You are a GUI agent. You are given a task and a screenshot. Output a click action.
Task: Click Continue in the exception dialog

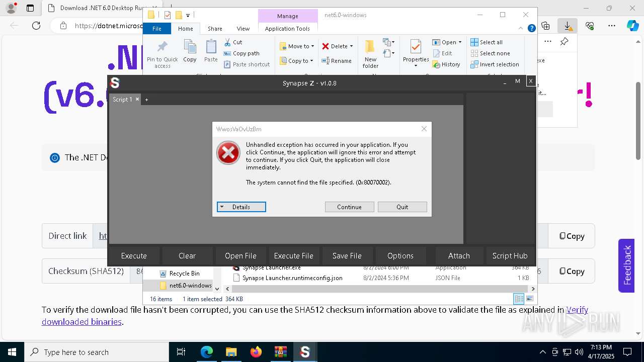349,207
